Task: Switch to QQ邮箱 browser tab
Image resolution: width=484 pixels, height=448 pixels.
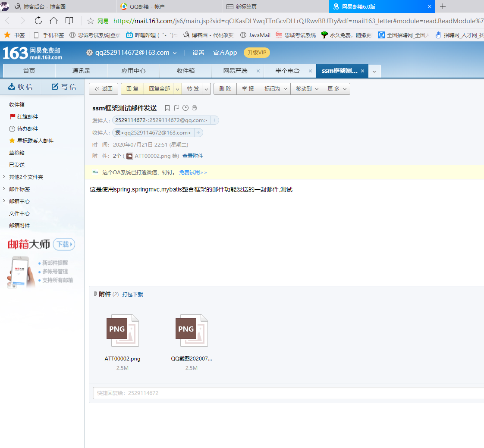Action: pos(170,6)
